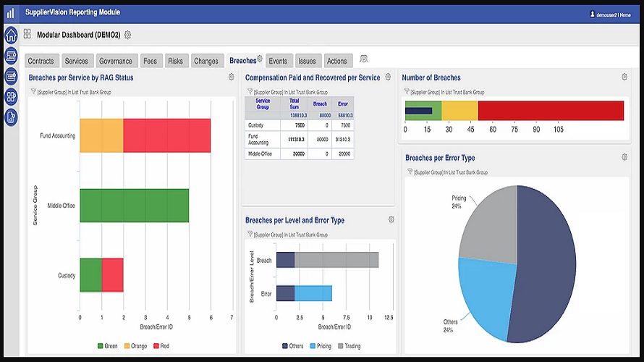Image resolution: width=644 pixels, height=362 pixels.
Task: Open the sidebar report document icon
Action: pos(11,117)
